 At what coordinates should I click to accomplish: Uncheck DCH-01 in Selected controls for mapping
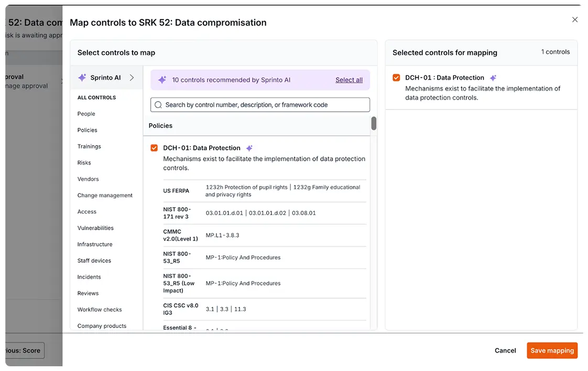click(x=397, y=78)
